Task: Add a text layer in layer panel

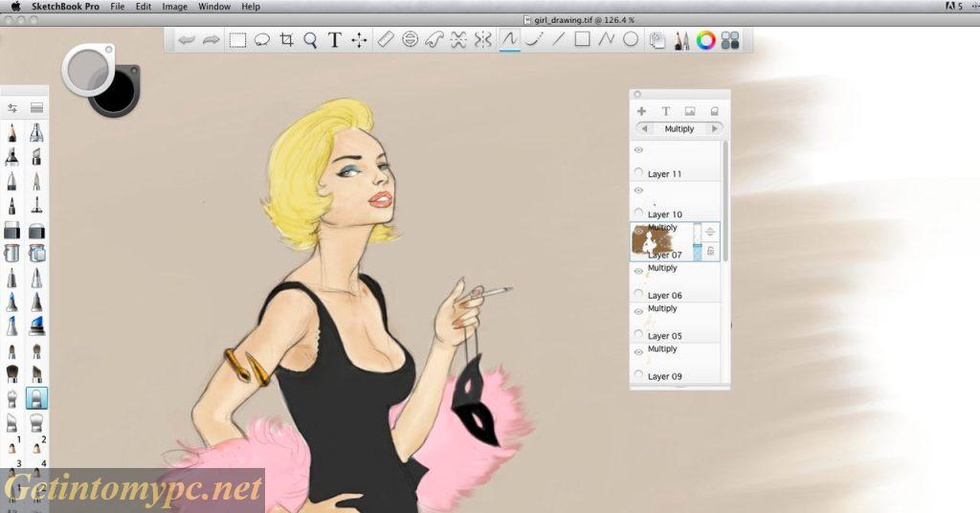Action: coord(666,111)
